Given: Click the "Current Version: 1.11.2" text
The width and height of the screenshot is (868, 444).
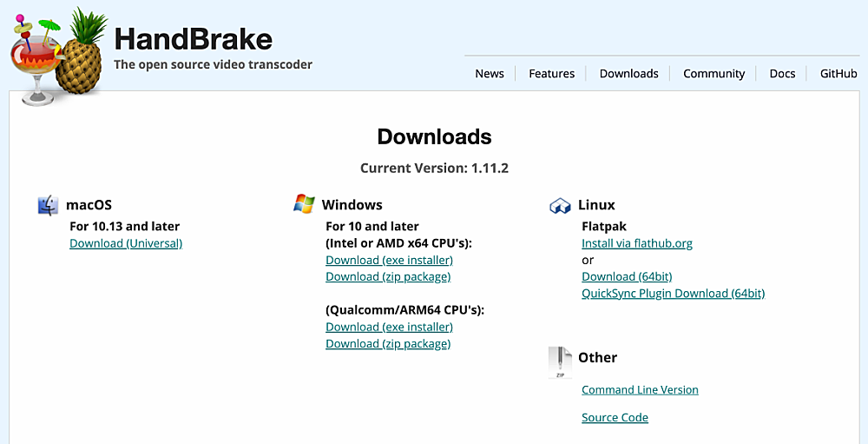Looking at the screenshot, I should (435, 168).
